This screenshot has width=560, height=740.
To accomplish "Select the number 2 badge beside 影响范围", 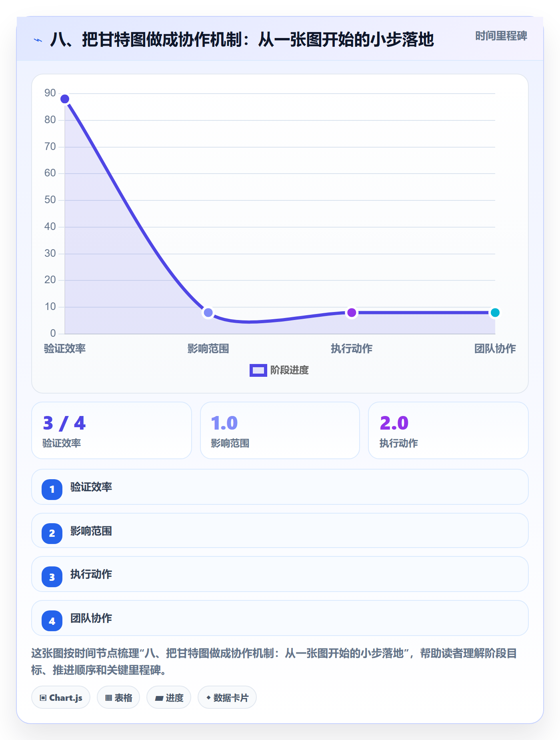I will (52, 533).
